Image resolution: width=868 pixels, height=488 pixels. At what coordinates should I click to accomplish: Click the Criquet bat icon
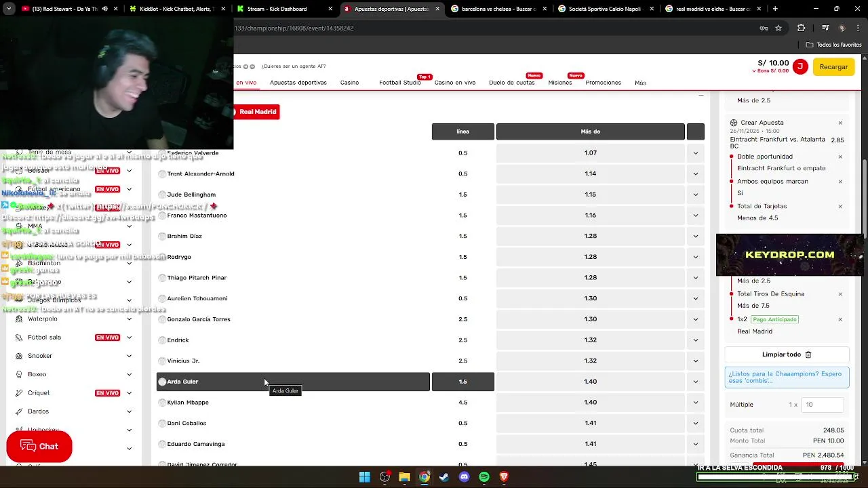click(x=19, y=393)
